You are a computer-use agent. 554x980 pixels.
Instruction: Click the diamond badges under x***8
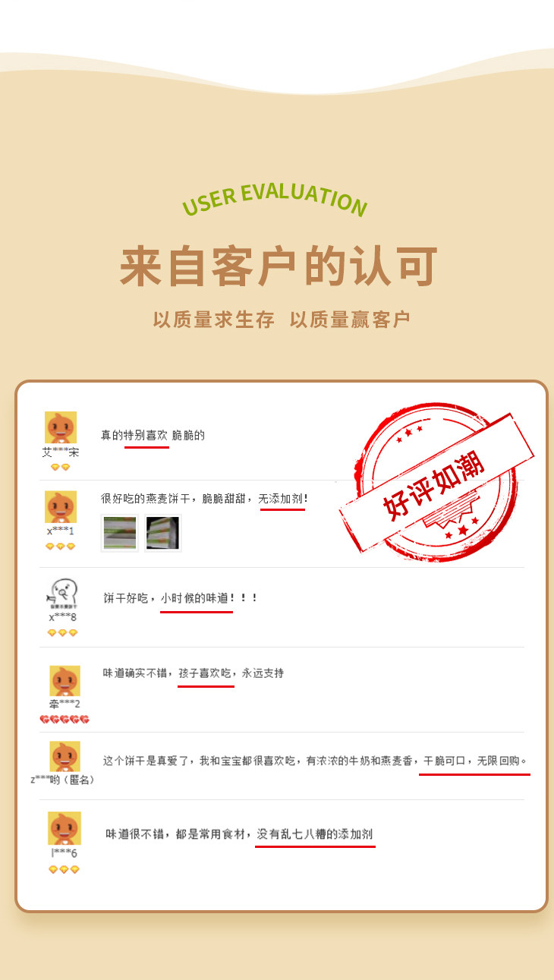point(63,632)
